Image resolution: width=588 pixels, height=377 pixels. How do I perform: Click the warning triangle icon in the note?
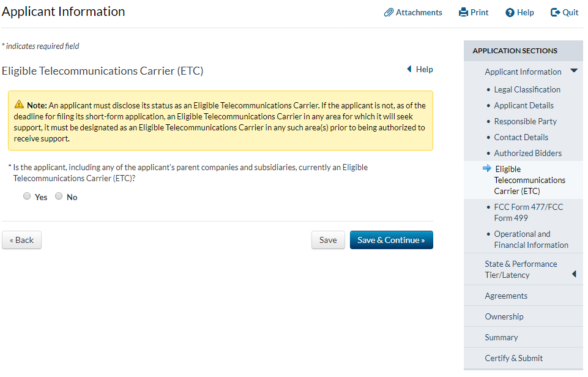(19, 105)
